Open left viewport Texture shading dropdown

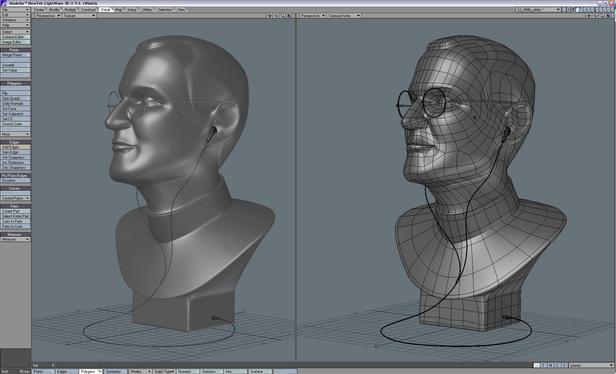[x=79, y=15]
